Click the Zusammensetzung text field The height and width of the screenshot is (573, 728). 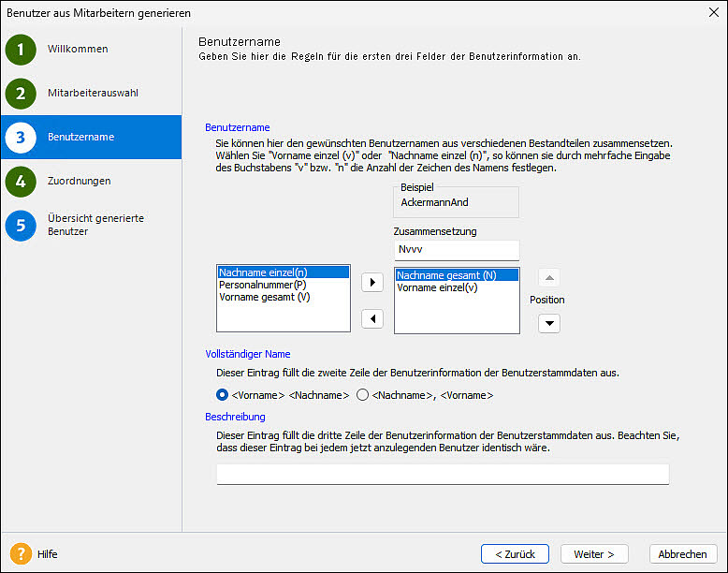click(x=456, y=251)
